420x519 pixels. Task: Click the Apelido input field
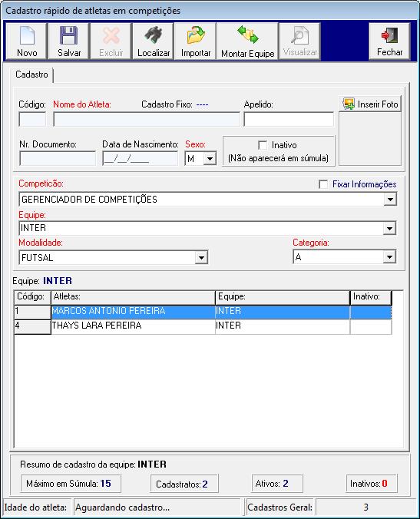click(x=289, y=119)
